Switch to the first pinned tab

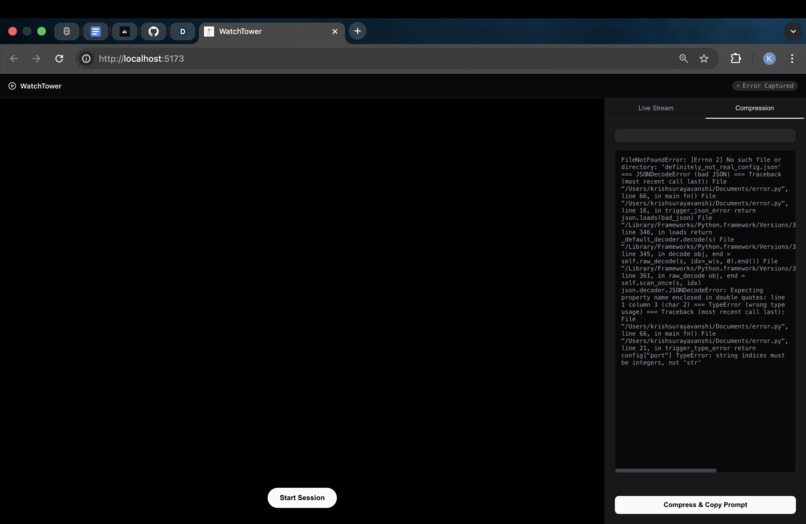(x=66, y=31)
